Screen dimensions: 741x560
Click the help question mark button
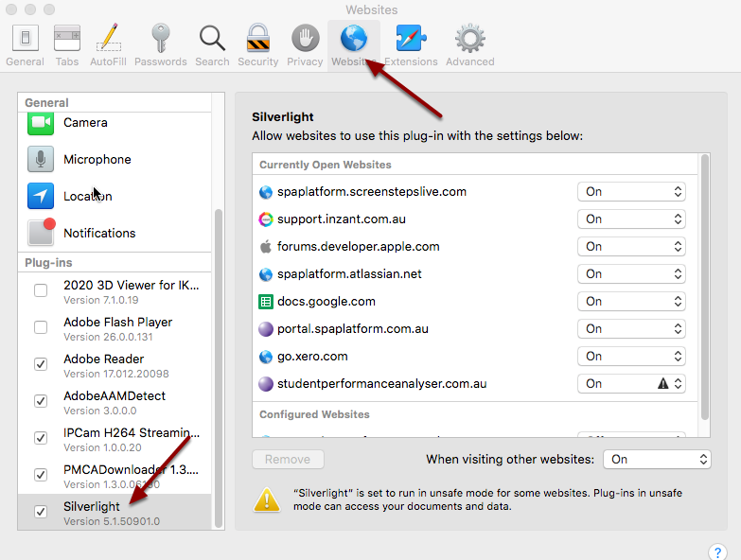coord(717,552)
